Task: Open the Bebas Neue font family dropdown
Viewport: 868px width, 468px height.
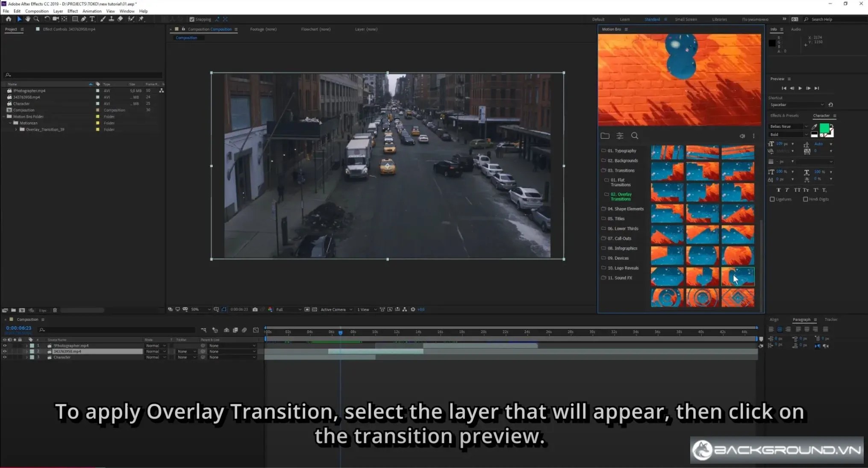Action: point(789,127)
